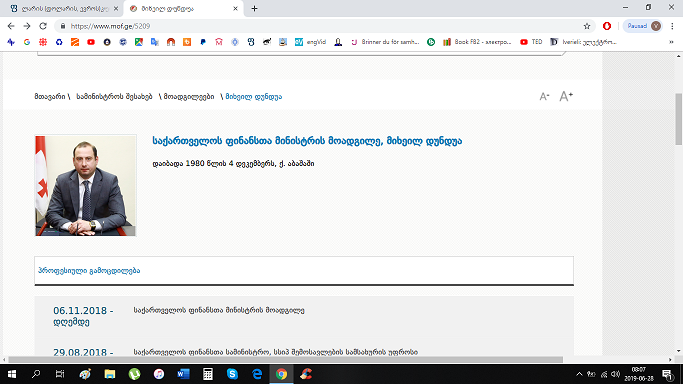The height and width of the screenshot is (384, 683).
Task: Open Calculator from the taskbar
Action: pos(208,374)
